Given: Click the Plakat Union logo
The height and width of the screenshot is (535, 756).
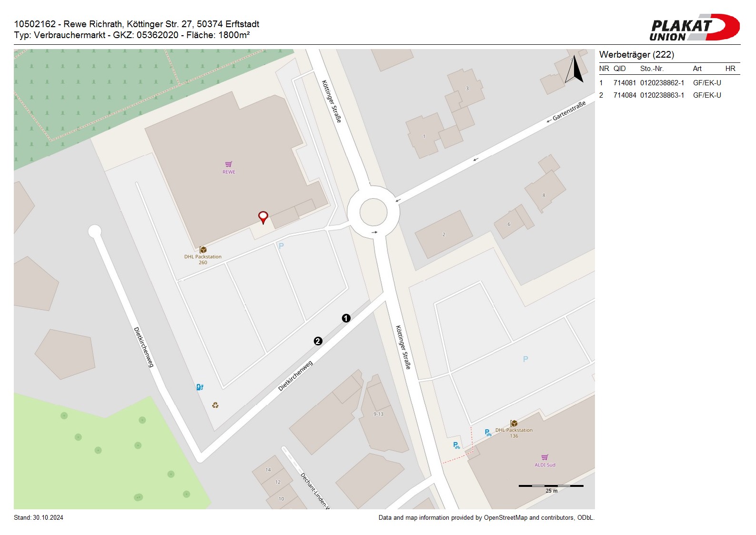Looking at the screenshot, I should pyautogui.click(x=694, y=28).
